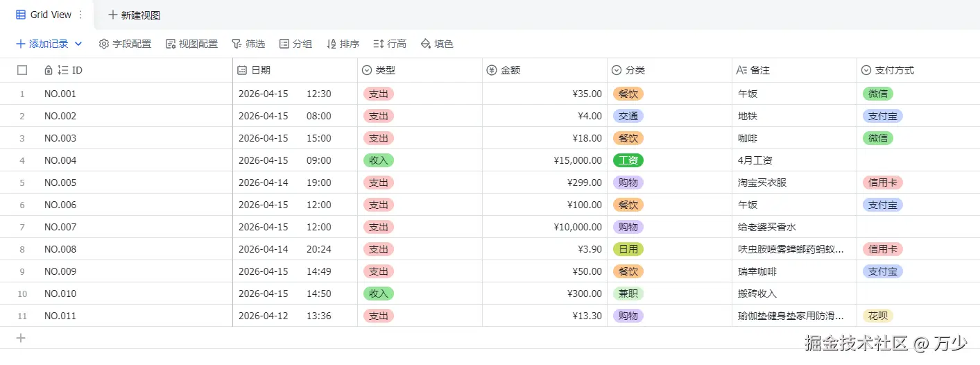Expand the 添加记录 dropdown arrow
Viewport: 980px width, 365px height.
pos(78,44)
